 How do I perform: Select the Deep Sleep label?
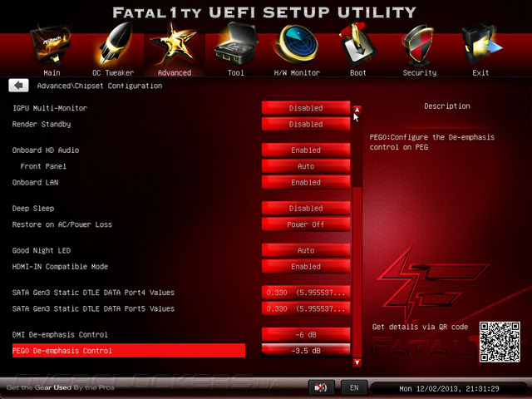coord(33,209)
